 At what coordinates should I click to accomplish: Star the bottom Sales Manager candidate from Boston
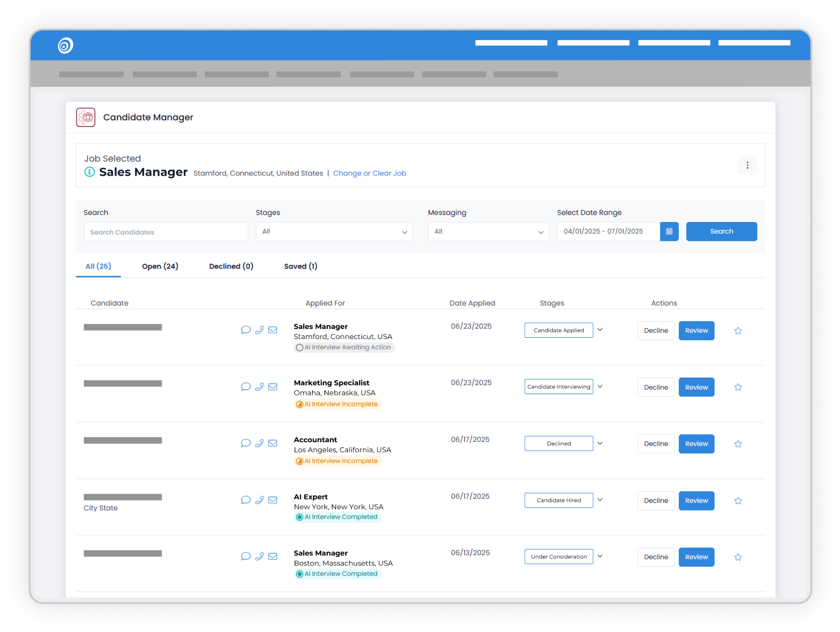[738, 557]
